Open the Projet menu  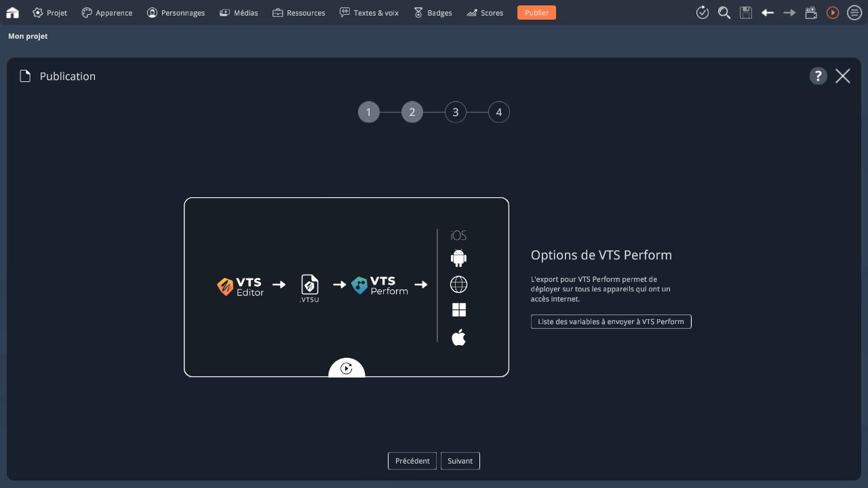[50, 12]
